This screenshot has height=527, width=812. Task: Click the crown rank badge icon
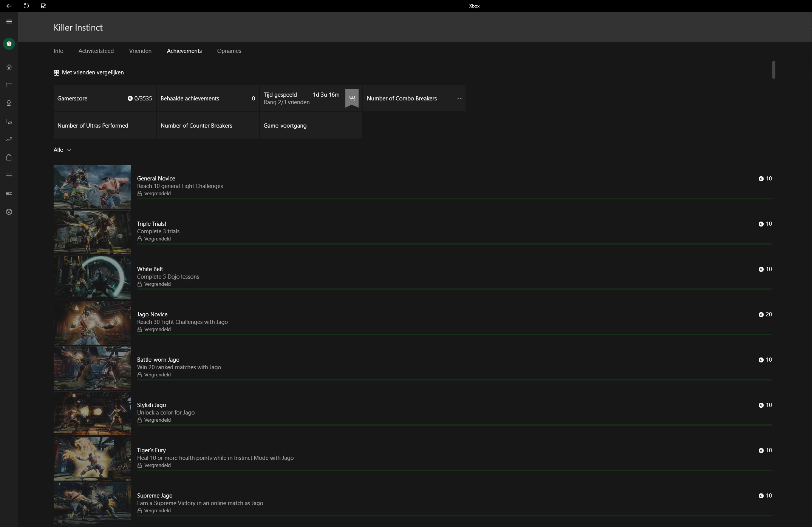point(352,98)
